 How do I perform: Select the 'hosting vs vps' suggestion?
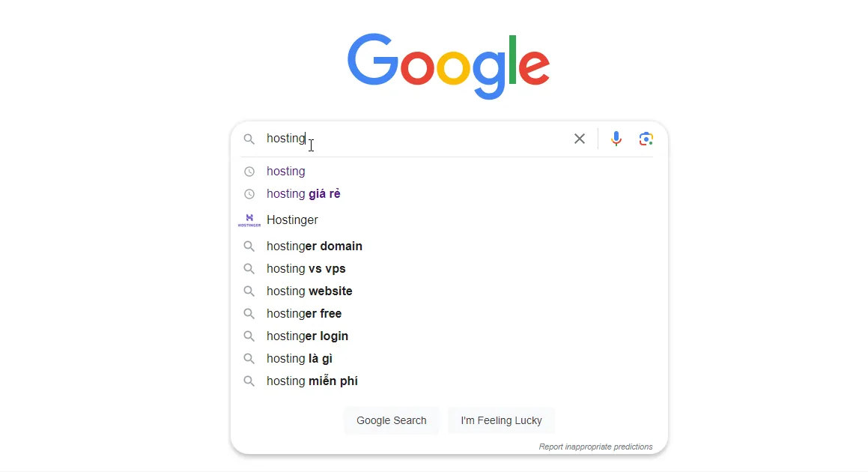pos(306,268)
